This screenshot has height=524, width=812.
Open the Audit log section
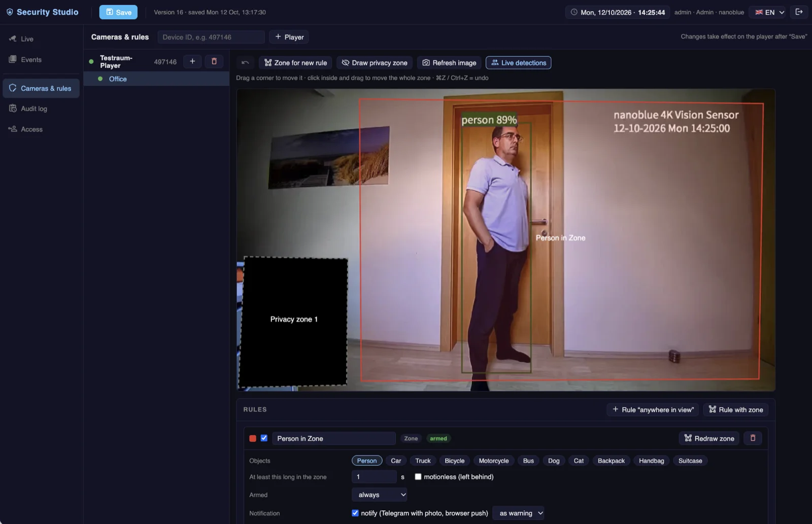pos(41,109)
